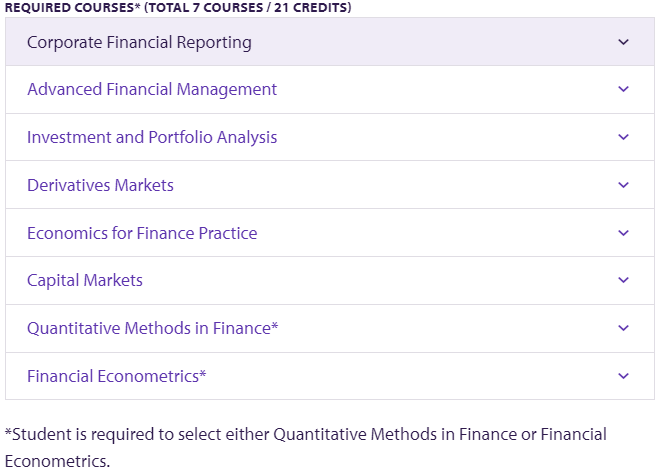Open the Corporate Financial Reporting course title
This screenshot has height=475, width=662.
click(139, 43)
